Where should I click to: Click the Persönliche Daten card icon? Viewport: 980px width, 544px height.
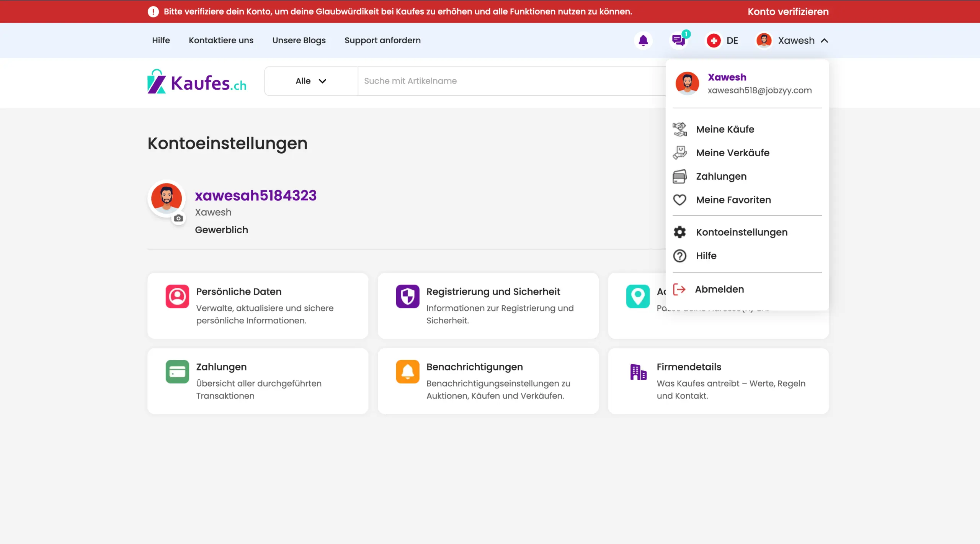pyautogui.click(x=177, y=296)
